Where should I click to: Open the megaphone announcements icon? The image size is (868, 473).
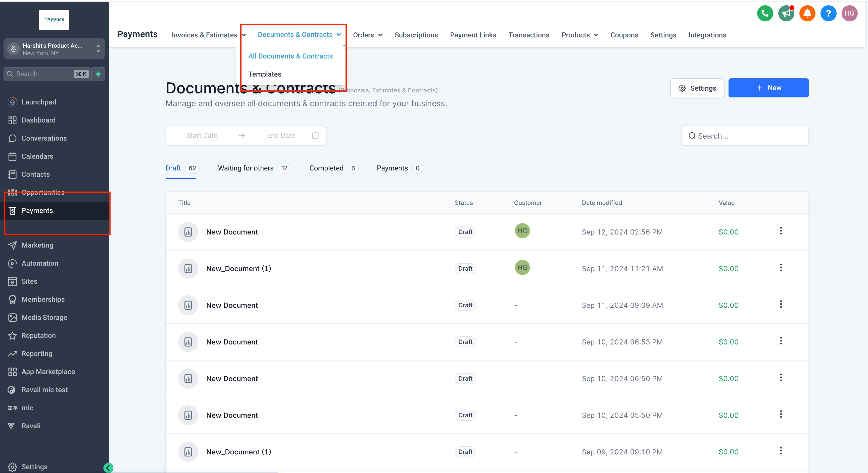(x=786, y=14)
